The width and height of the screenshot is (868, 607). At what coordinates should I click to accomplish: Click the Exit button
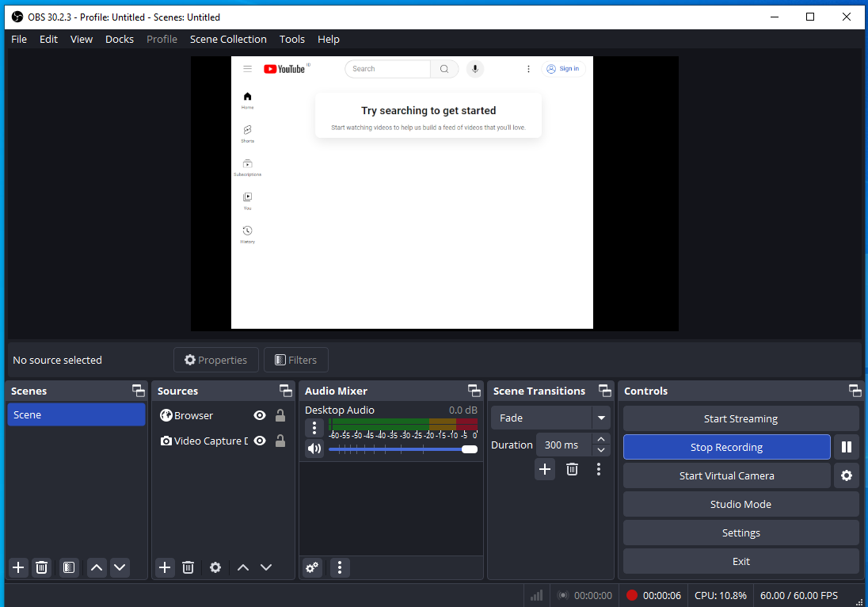click(740, 561)
